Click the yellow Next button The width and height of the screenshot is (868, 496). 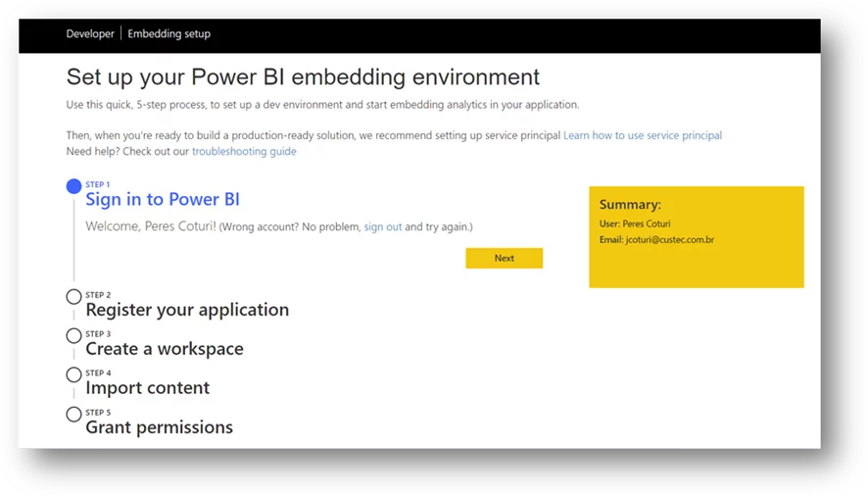pos(504,258)
